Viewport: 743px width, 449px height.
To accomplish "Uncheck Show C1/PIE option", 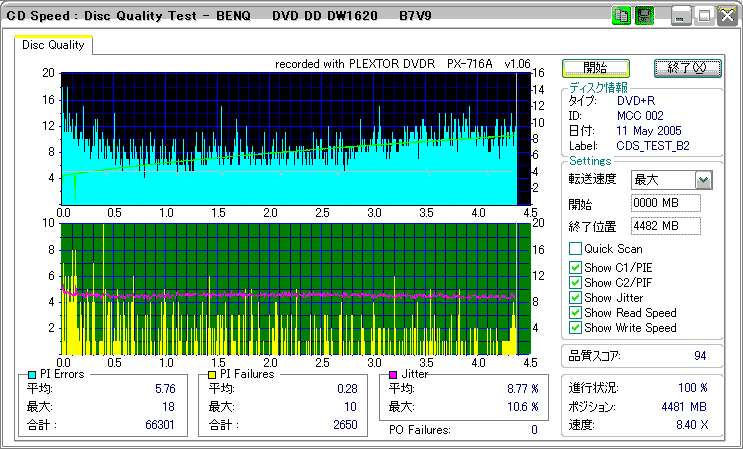I will [575, 267].
